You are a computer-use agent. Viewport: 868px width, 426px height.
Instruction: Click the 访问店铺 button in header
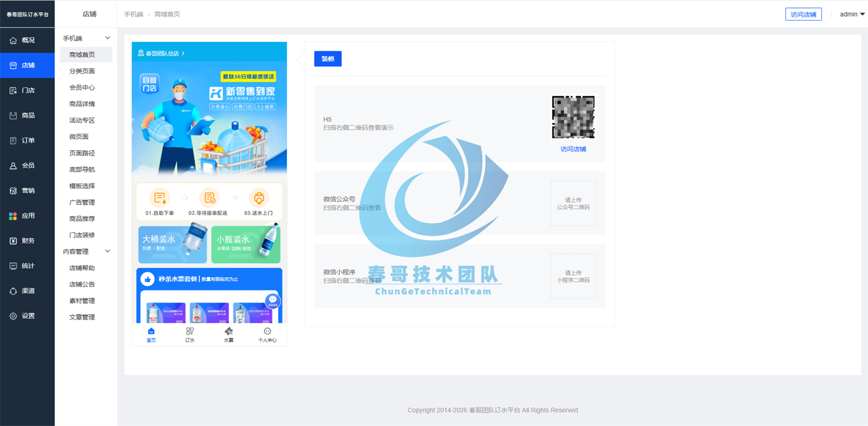(803, 14)
